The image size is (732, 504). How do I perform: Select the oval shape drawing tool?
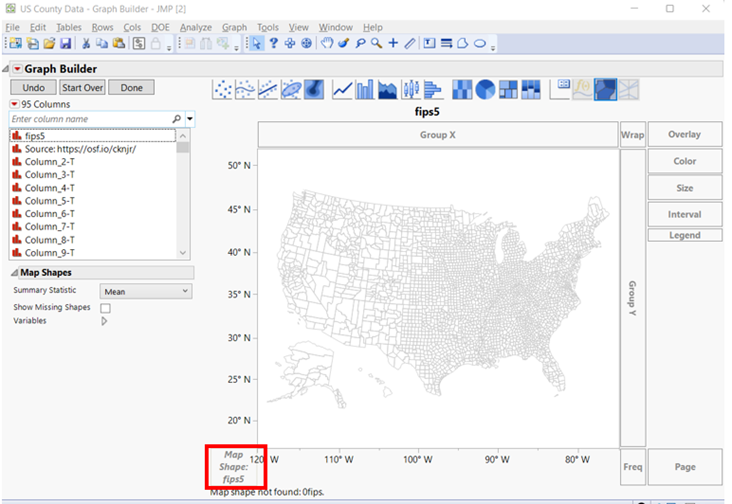tap(480, 43)
